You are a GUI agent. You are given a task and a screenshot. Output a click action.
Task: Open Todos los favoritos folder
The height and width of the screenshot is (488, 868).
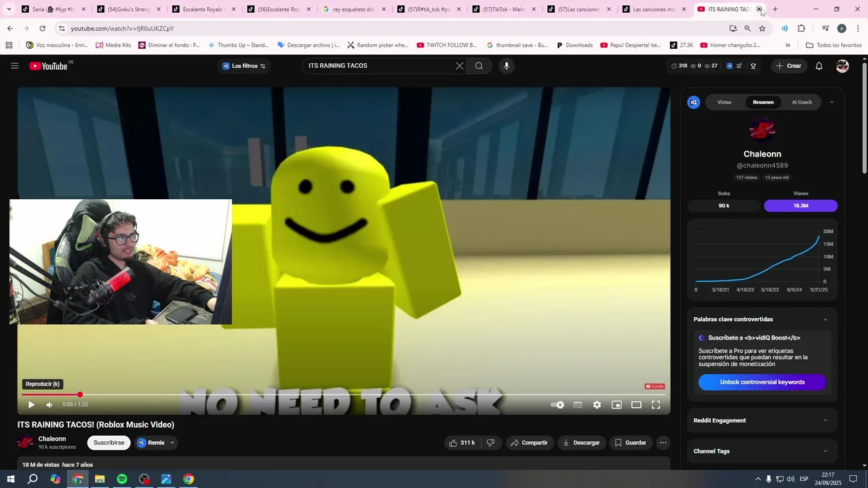pyautogui.click(x=833, y=45)
